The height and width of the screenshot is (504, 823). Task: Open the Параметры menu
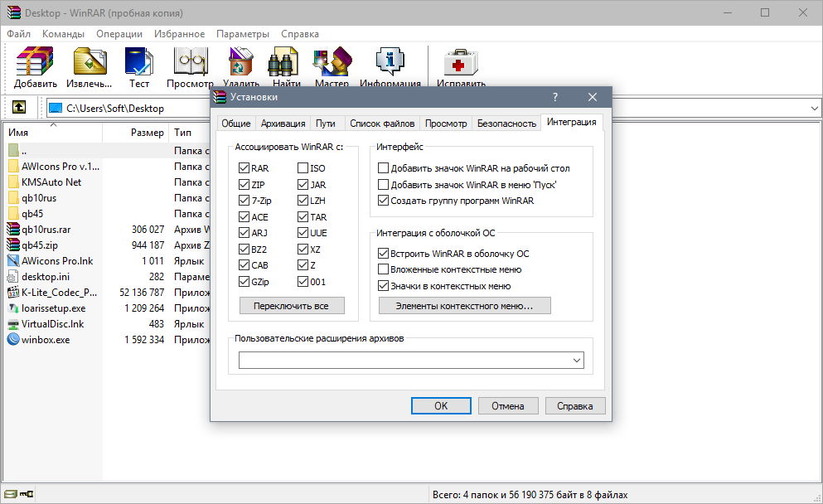(243, 34)
